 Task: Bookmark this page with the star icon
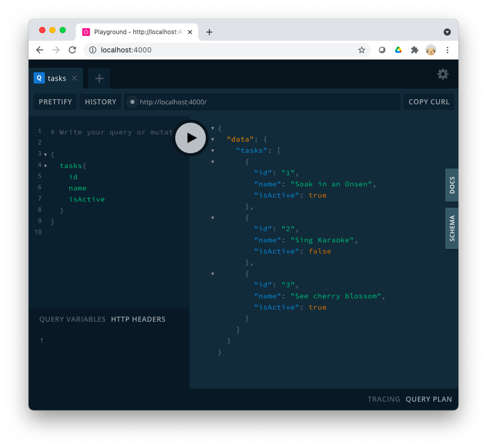[x=362, y=50]
